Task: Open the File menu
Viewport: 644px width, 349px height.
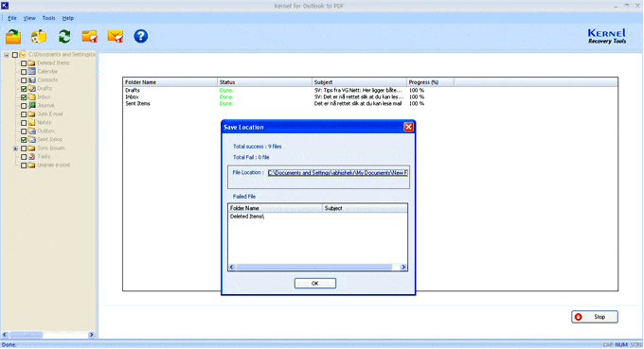Action: pyautogui.click(x=12, y=18)
